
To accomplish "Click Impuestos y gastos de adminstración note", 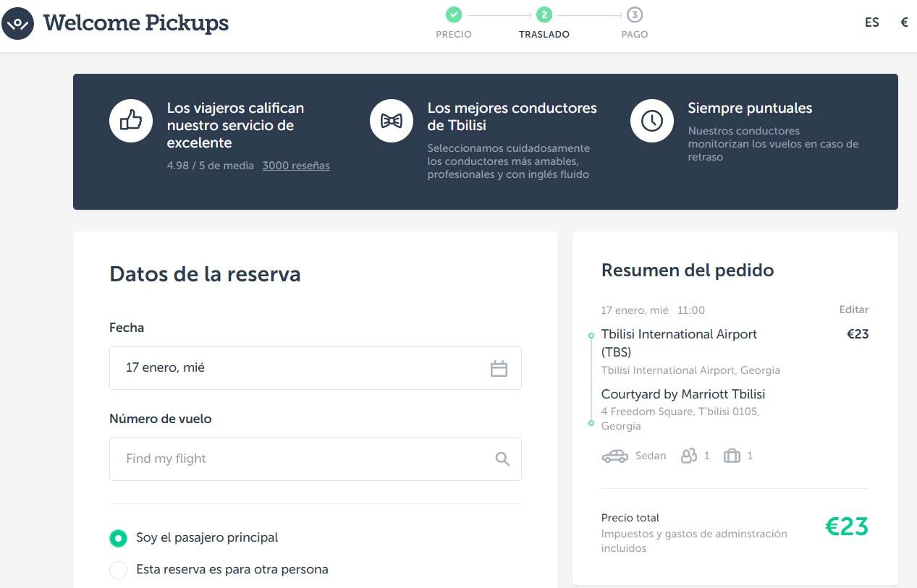I will point(694,541).
